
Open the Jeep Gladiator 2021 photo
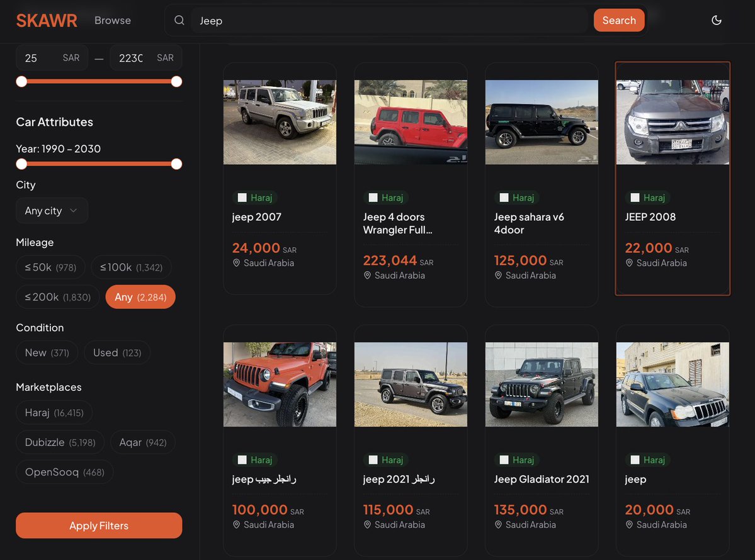(542, 384)
